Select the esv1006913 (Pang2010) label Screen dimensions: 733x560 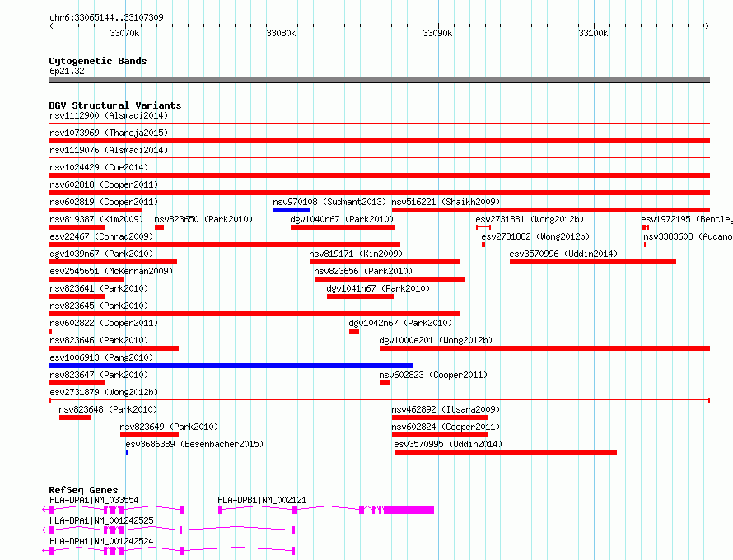tap(101, 357)
